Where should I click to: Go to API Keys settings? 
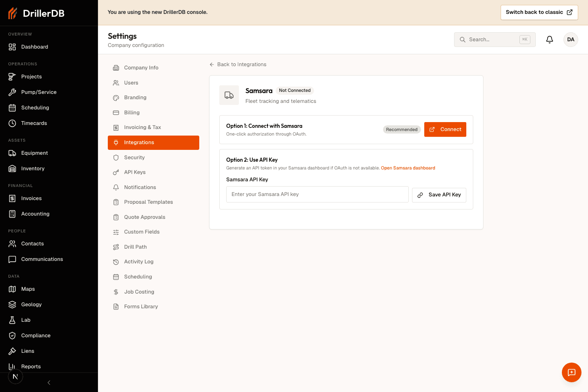[154, 172]
